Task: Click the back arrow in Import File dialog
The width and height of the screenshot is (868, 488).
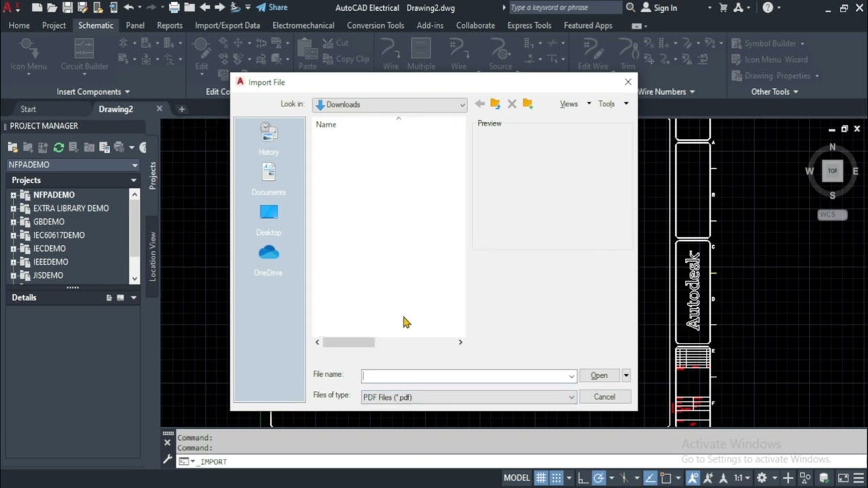Action: pyautogui.click(x=479, y=104)
